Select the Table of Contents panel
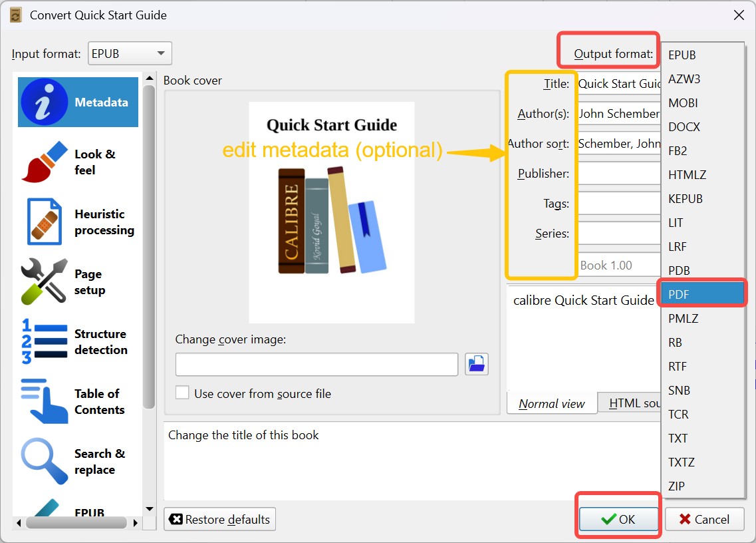This screenshot has height=543, width=756. pos(77,401)
